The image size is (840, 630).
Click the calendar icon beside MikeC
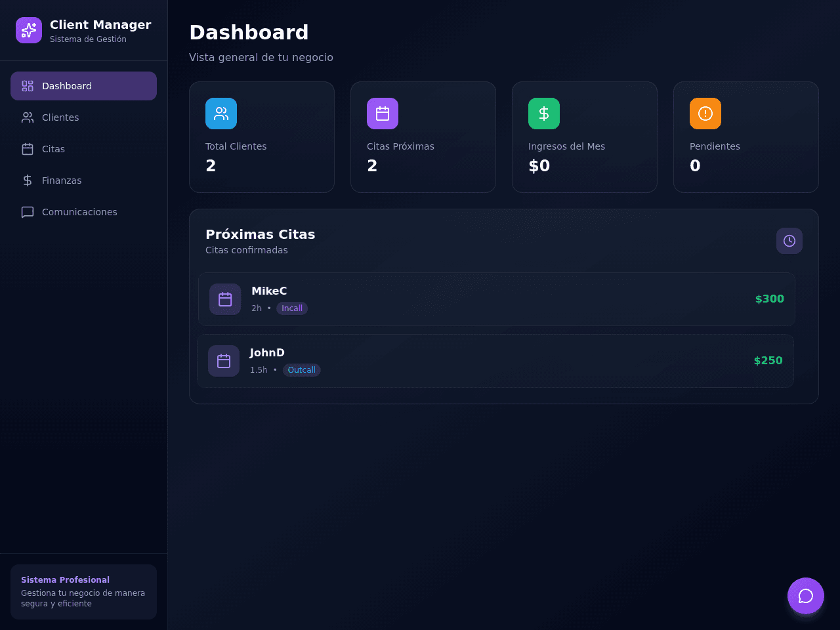[225, 299]
